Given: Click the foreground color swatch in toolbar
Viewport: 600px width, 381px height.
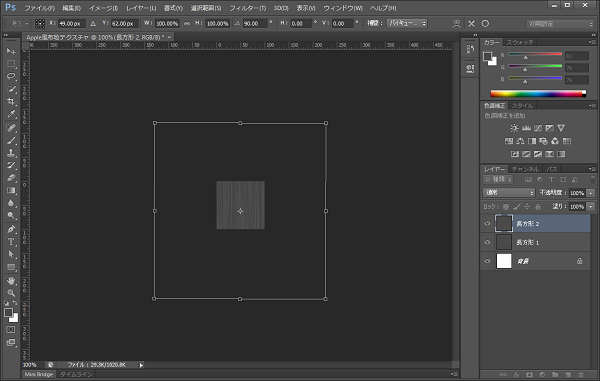Looking at the screenshot, I should coord(8,313).
